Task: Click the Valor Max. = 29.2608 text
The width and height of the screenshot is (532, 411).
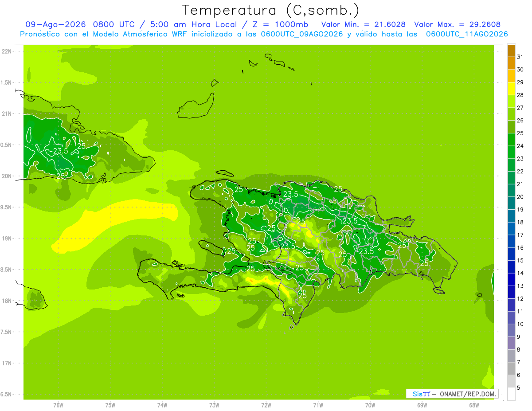Action: pyautogui.click(x=458, y=24)
